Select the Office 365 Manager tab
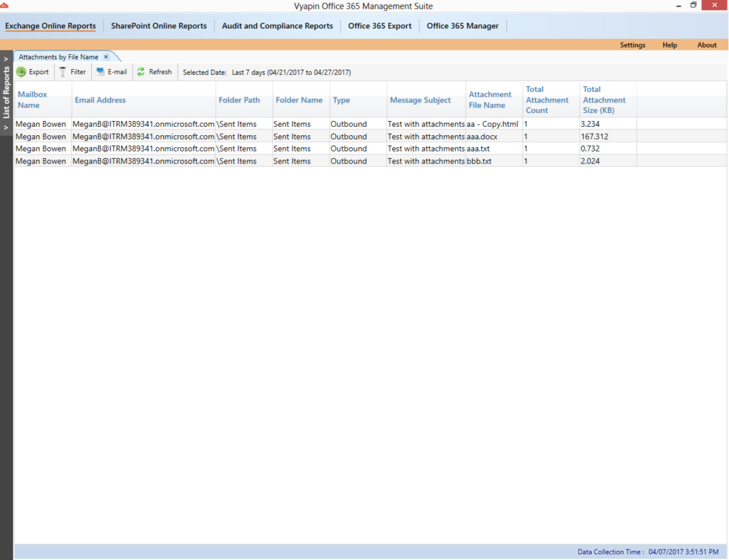Screen dimensions: 729x560 (463, 26)
